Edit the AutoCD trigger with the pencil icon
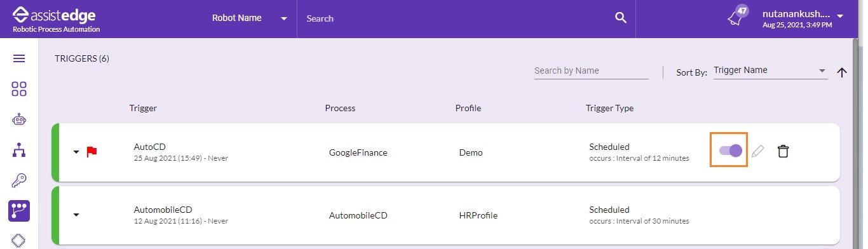The height and width of the screenshot is (249, 868). pos(757,151)
